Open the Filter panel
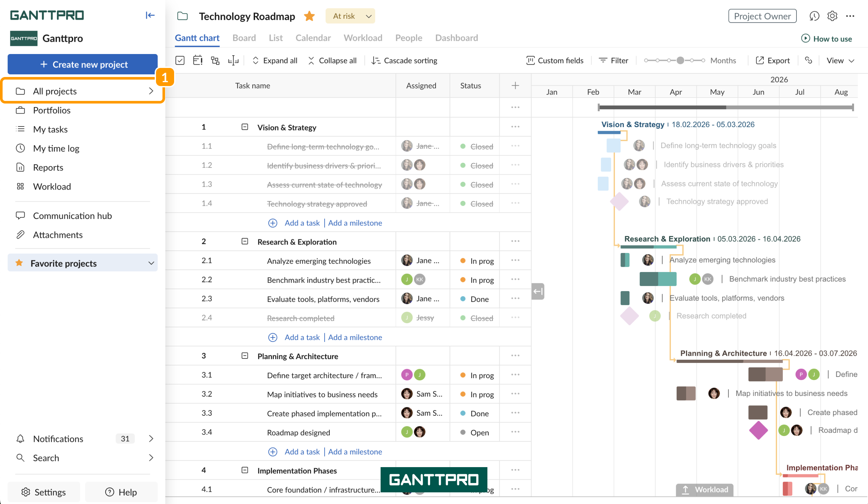 [613, 60]
